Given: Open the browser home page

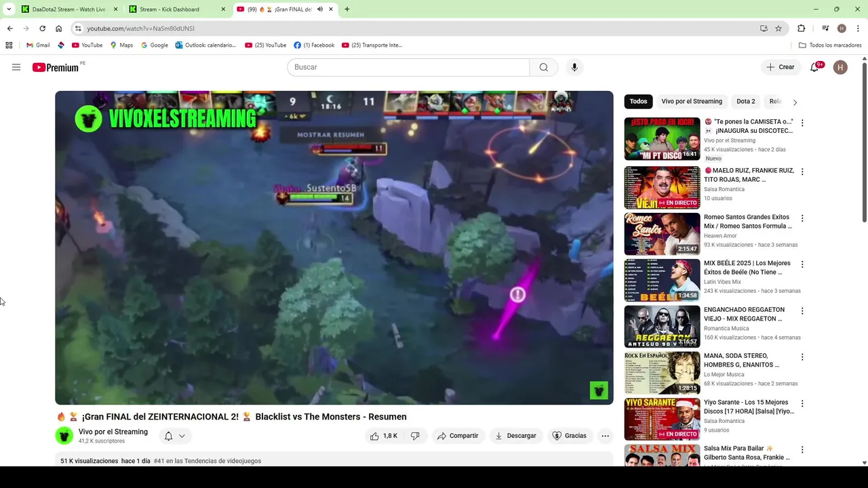Looking at the screenshot, I should click(x=58, y=28).
